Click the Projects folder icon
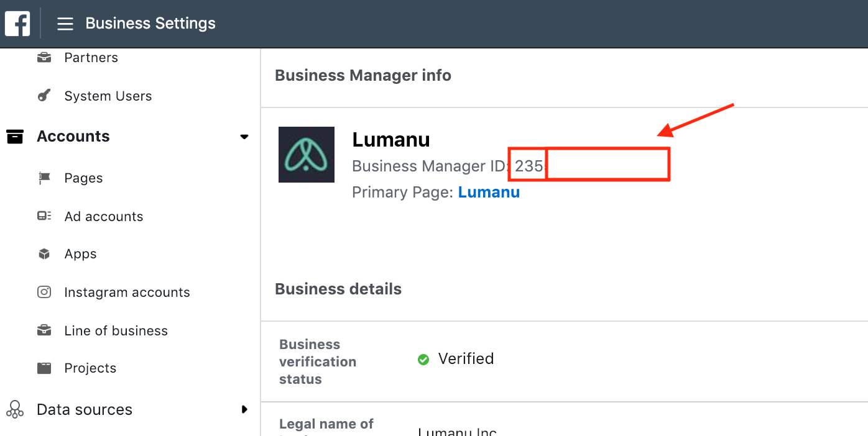The height and width of the screenshot is (436, 868). tap(44, 368)
